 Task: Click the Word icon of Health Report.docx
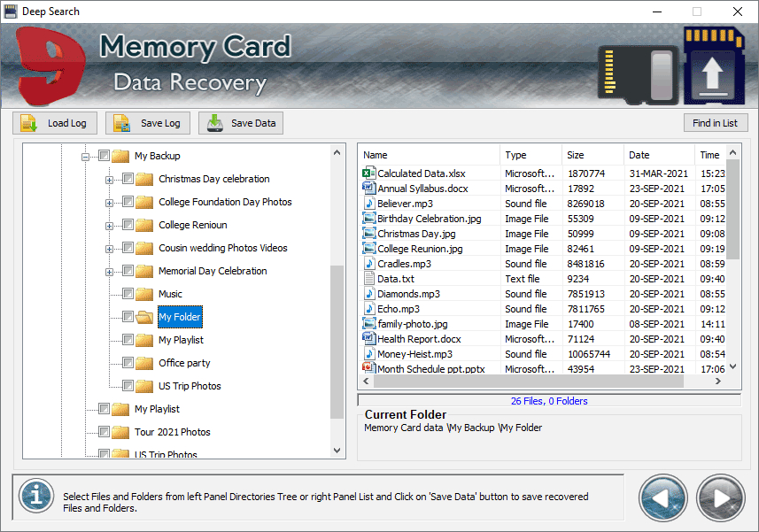tap(368, 338)
